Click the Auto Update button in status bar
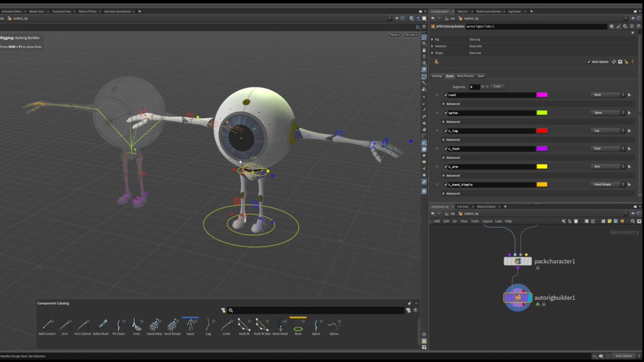 (x=624, y=356)
